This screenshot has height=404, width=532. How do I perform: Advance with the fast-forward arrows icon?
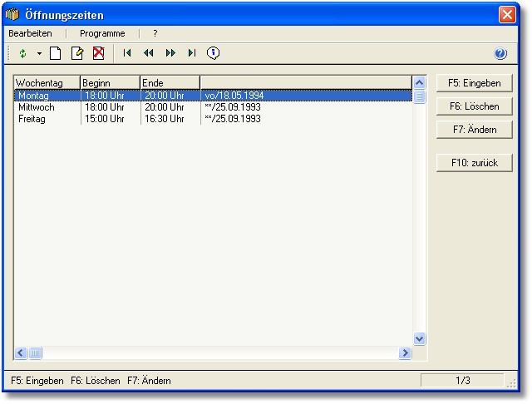click(x=170, y=53)
